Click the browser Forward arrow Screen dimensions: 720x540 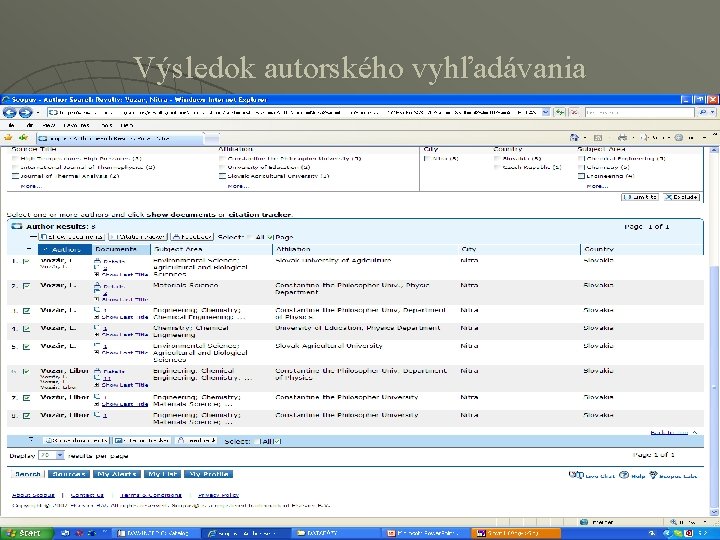pyautogui.click(x=26, y=112)
